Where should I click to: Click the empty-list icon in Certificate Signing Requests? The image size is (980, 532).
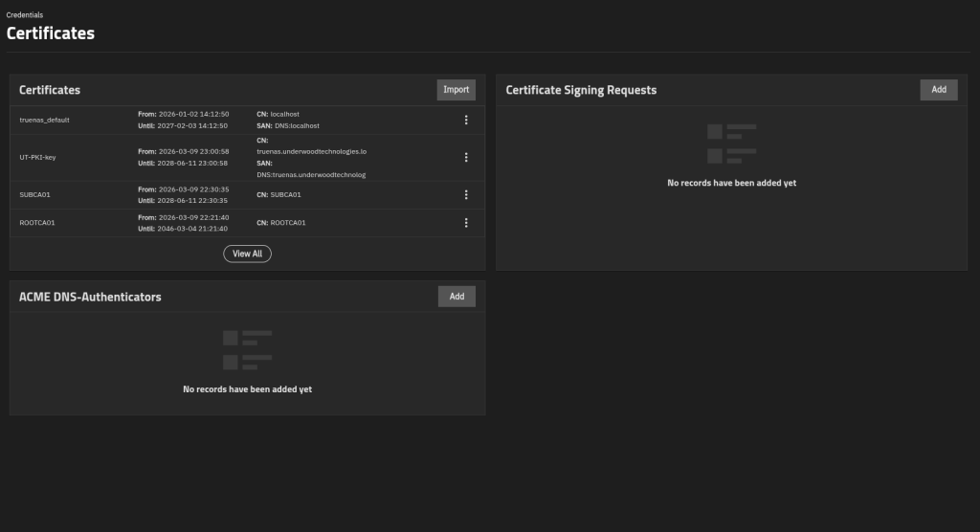(731, 144)
